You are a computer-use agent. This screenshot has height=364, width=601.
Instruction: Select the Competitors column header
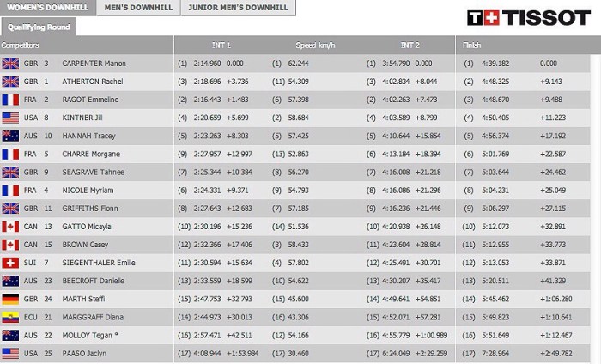click(21, 45)
